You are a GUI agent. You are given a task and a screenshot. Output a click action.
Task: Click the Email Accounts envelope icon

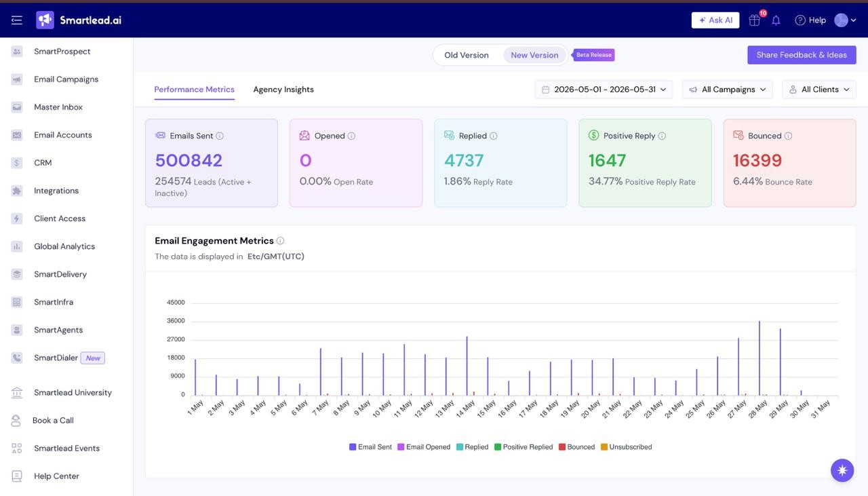click(x=17, y=135)
